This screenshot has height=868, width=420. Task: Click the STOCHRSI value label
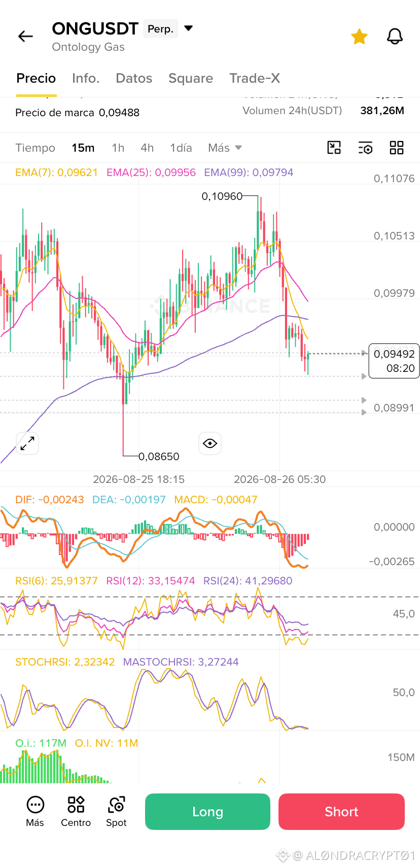[65, 662]
